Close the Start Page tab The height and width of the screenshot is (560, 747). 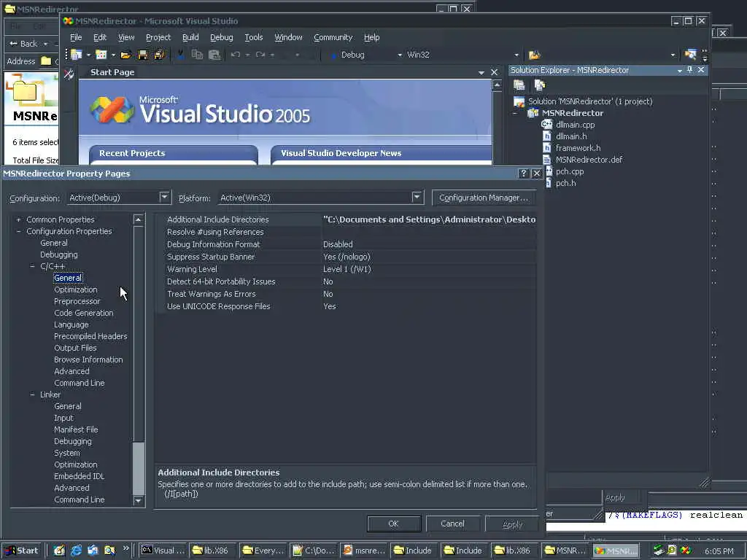tap(494, 72)
